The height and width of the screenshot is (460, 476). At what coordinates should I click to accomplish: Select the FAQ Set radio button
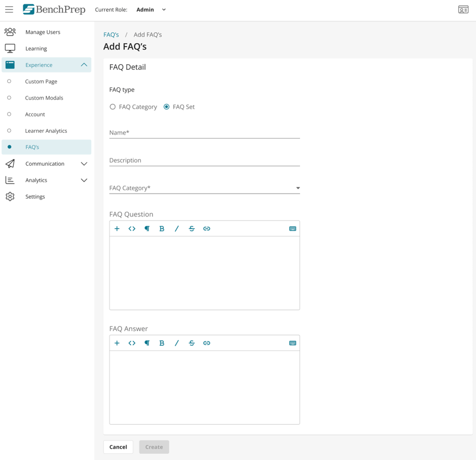point(167,107)
